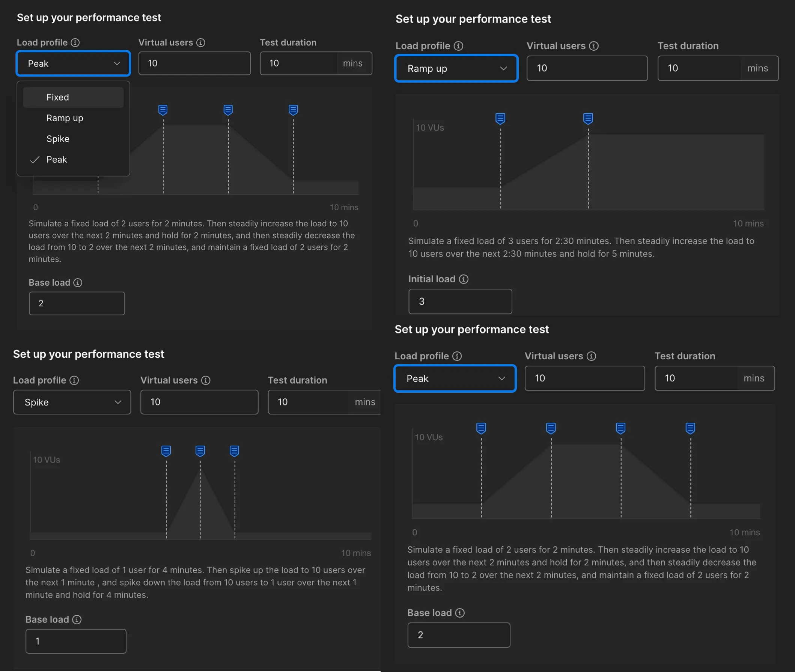Click info icon beside Spike panel Virtual users
Viewport: 795px width, 672px height.
point(206,381)
